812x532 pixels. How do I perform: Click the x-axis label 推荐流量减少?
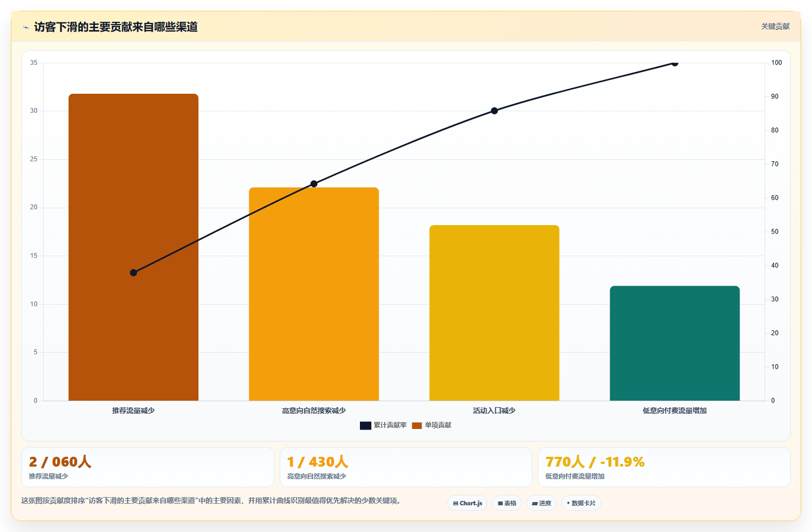pyautogui.click(x=134, y=410)
